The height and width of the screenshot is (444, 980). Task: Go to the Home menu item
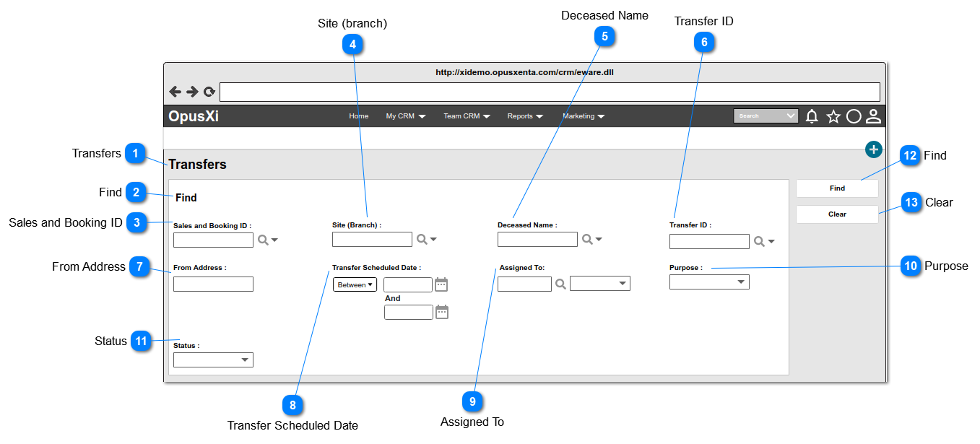pyautogui.click(x=359, y=116)
